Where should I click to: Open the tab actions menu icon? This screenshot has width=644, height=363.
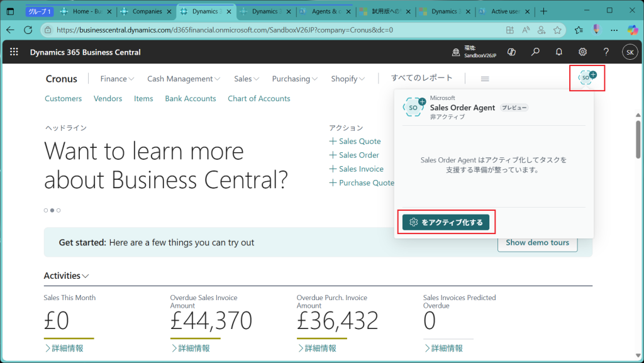click(11, 11)
